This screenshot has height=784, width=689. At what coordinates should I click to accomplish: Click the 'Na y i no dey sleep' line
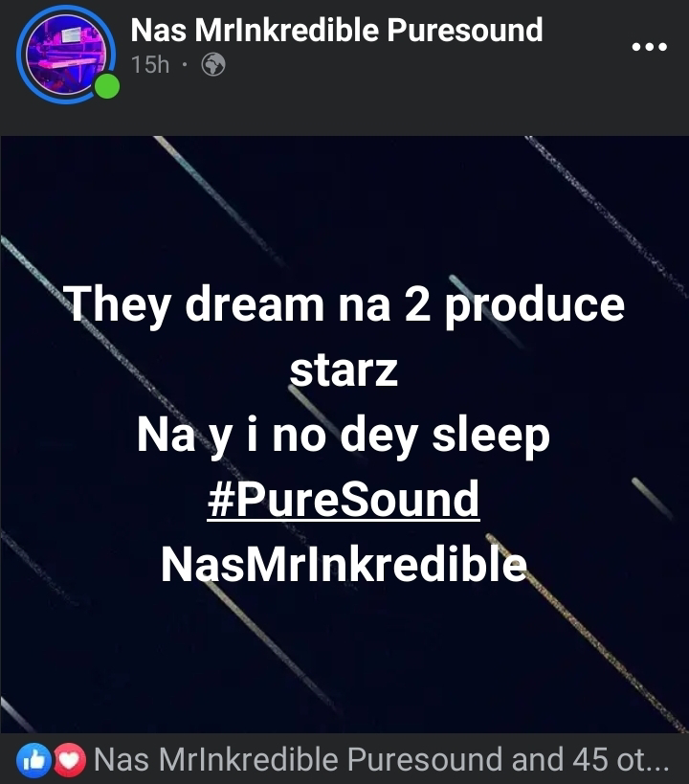click(344, 437)
